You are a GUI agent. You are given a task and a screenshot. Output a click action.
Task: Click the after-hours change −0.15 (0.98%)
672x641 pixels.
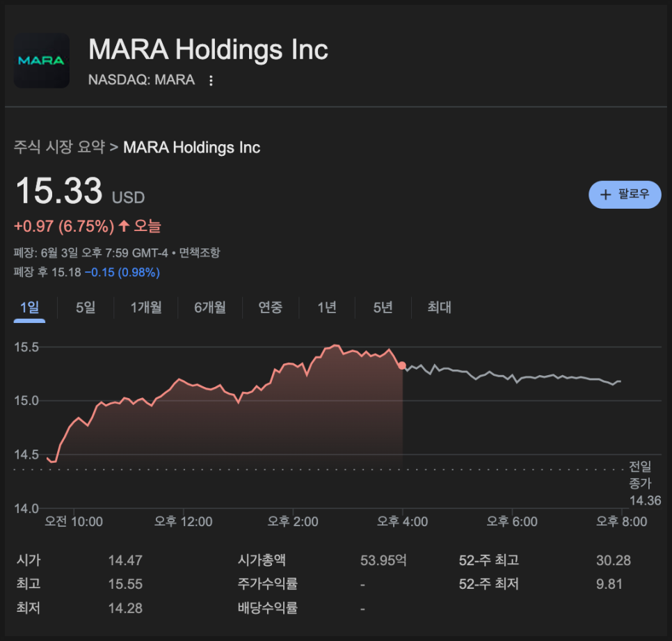[x=122, y=272]
